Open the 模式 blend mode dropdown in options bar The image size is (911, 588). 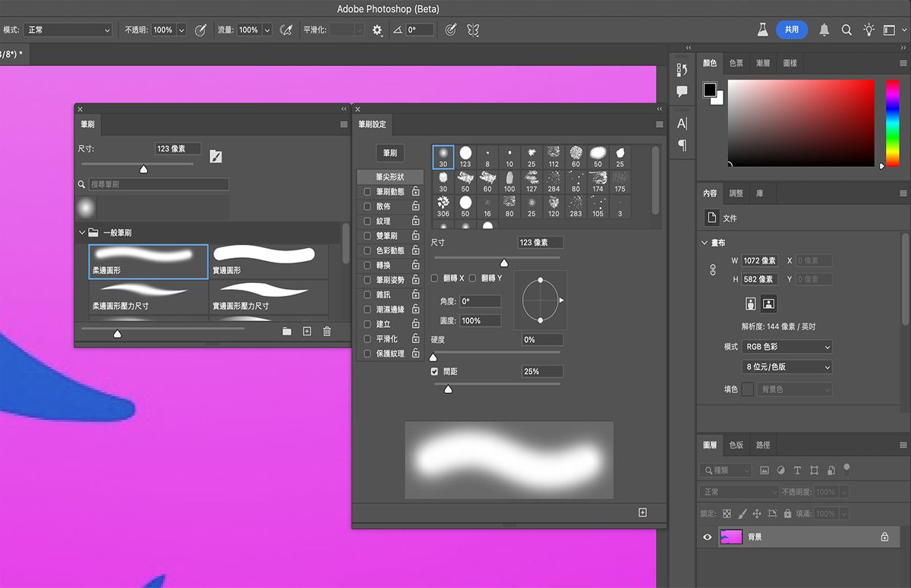pyautogui.click(x=68, y=30)
